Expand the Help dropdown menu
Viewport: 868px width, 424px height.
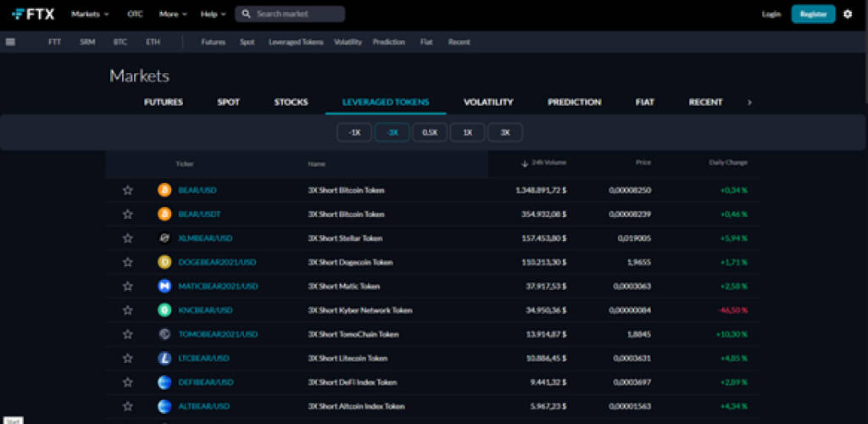(213, 14)
